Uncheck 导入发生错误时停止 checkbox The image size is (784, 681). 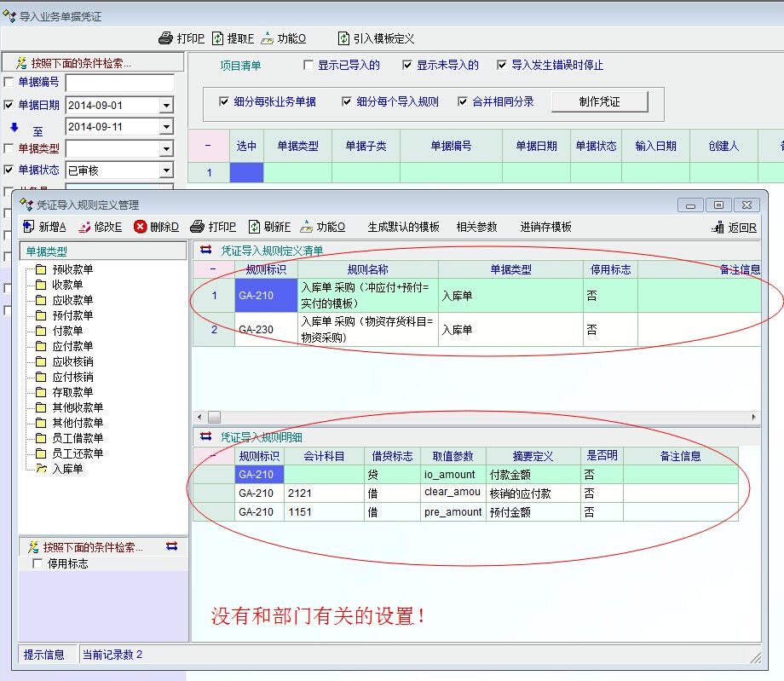(503, 65)
